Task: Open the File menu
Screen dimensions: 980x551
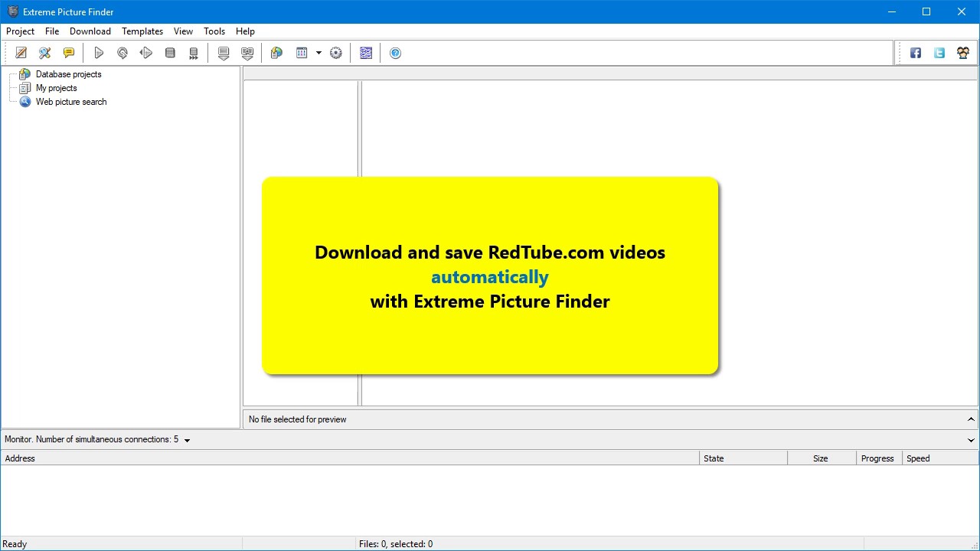Action: coord(52,31)
